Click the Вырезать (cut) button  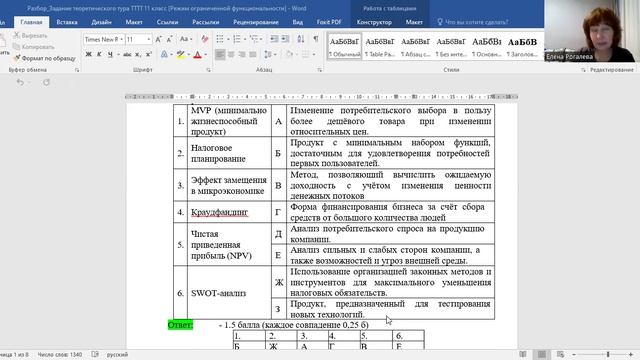[x=31, y=36]
